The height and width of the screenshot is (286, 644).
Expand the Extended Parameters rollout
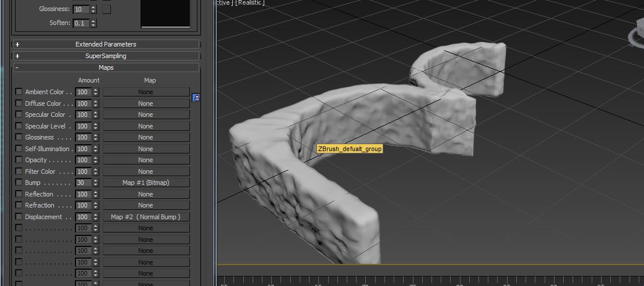pyautogui.click(x=106, y=44)
